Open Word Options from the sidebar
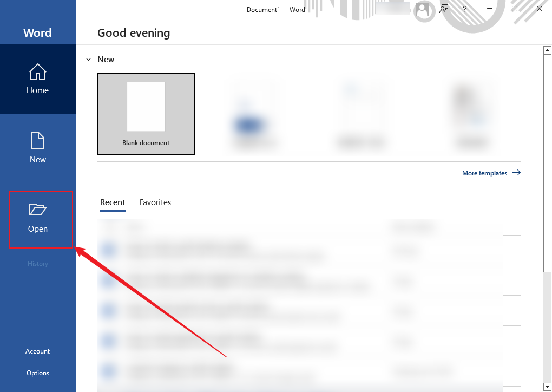This screenshot has width=552, height=392. click(37, 373)
